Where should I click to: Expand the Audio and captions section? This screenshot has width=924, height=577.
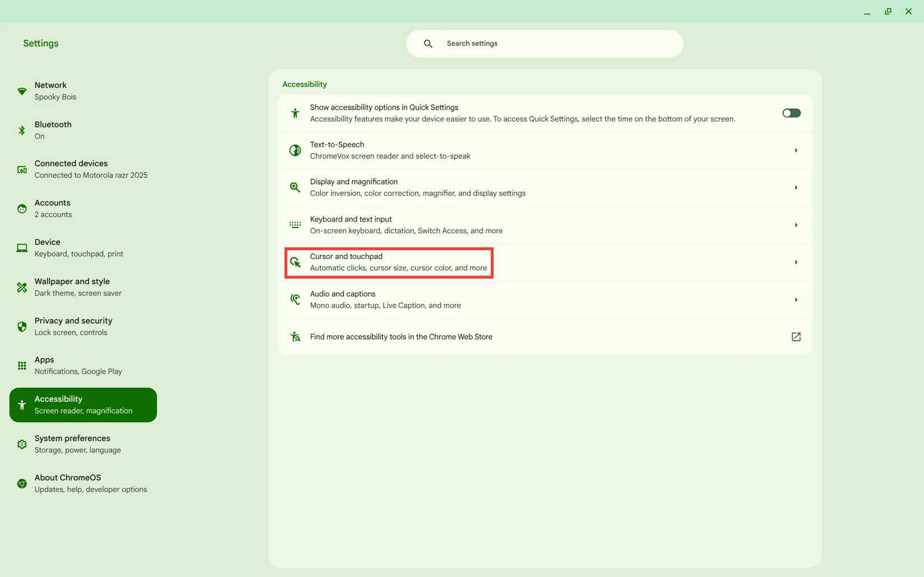(796, 299)
